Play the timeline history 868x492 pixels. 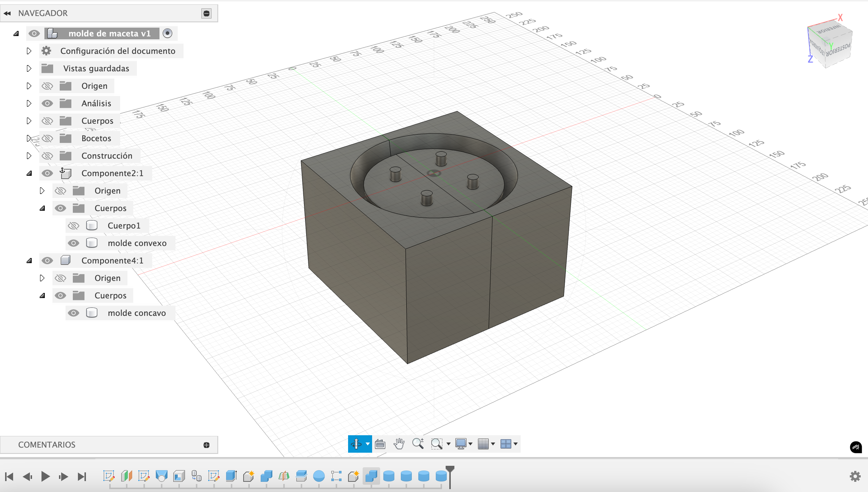coord(46,476)
